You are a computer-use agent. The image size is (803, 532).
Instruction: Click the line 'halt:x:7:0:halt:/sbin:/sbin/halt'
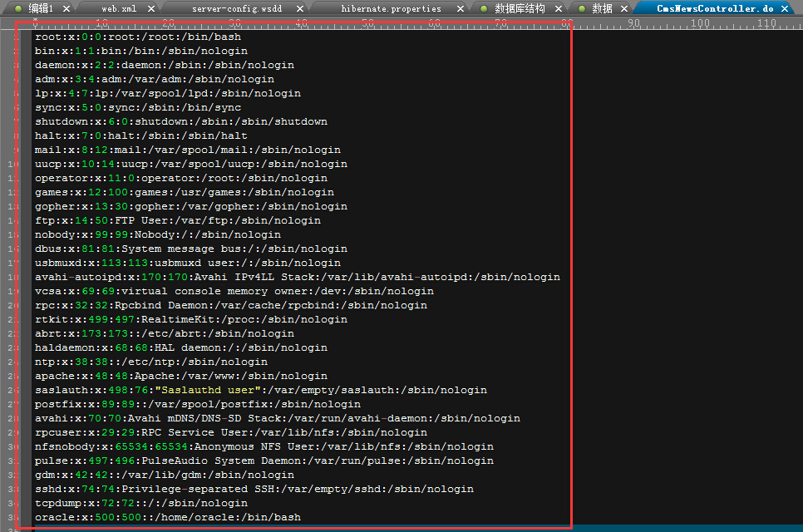click(140, 135)
